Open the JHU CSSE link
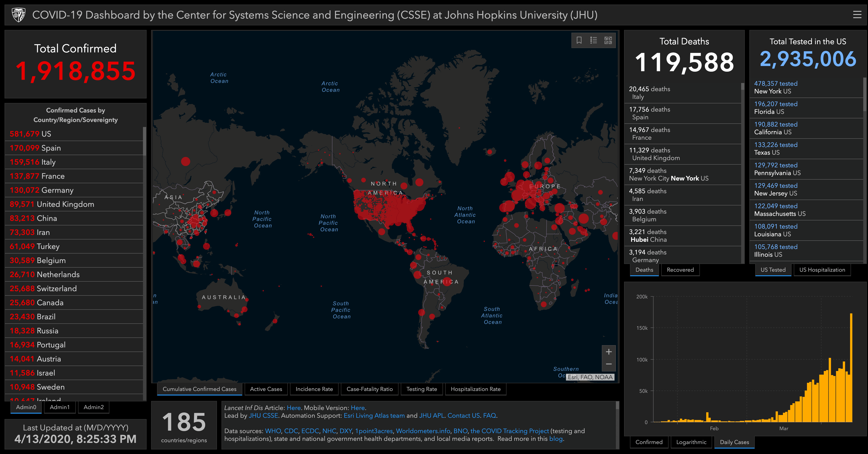 (x=263, y=416)
